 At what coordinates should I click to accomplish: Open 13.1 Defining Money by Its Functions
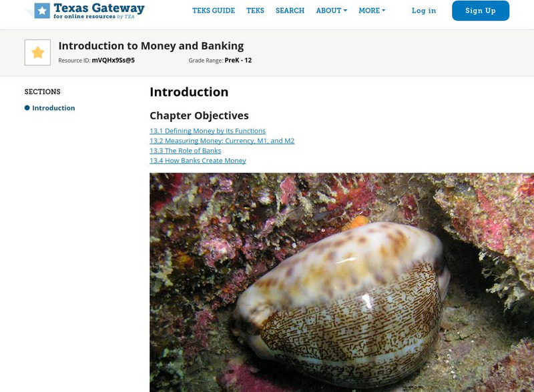pyautogui.click(x=208, y=131)
